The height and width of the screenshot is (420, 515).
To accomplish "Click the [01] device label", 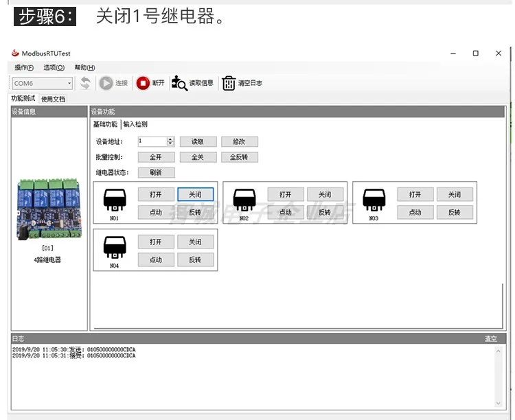I will [47, 248].
